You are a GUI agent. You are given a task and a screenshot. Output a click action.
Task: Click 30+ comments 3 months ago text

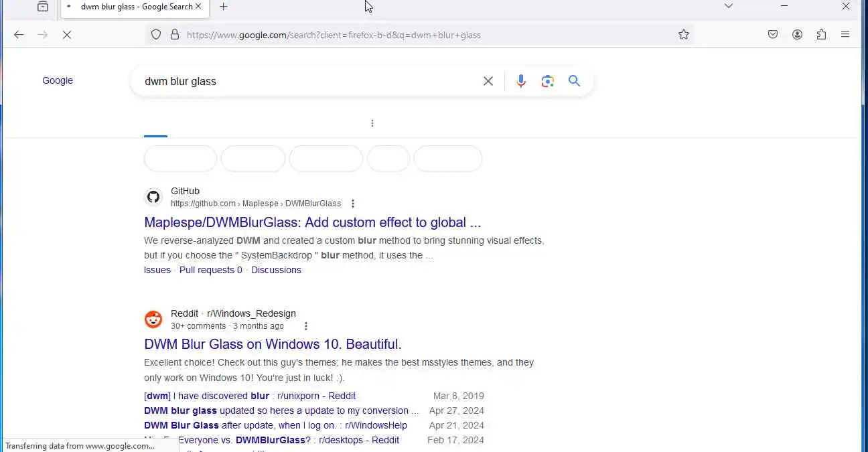pos(227,326)
